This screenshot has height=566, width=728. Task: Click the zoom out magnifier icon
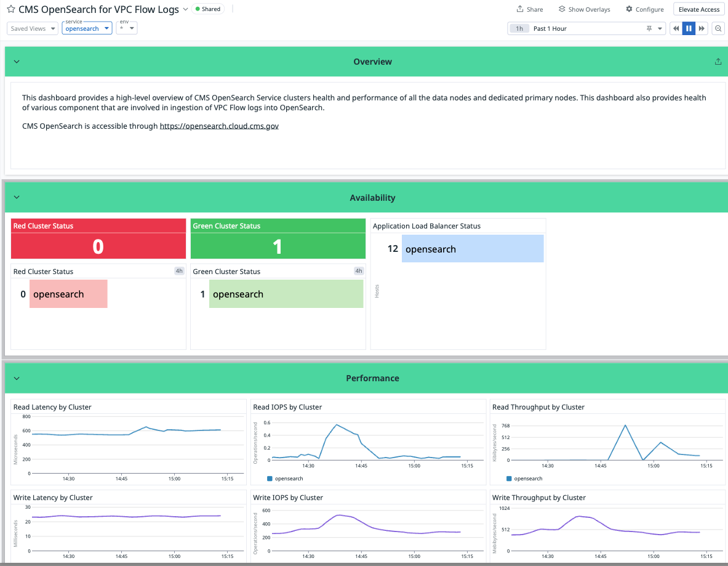[718, 28]
